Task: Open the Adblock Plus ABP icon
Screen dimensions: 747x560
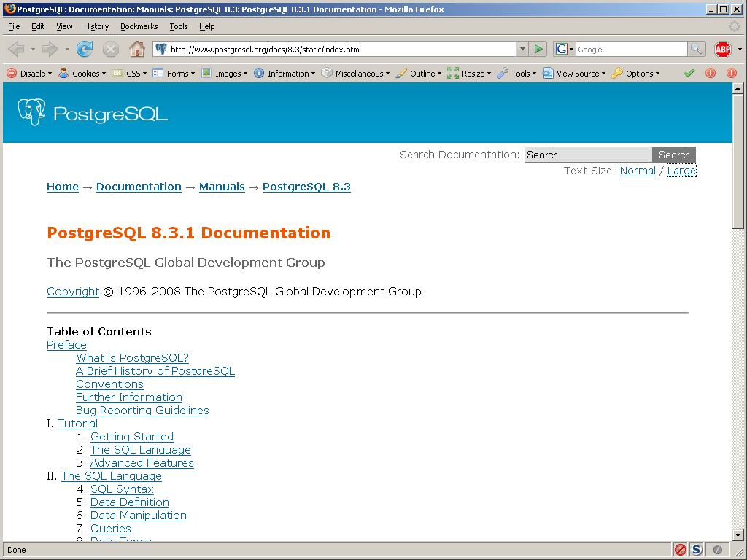Action: tap(723, 49)
